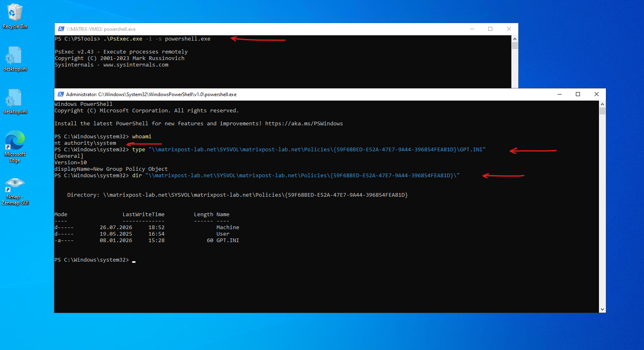Maximize the MATRIX-VM03 PowerShell window
The height and width of the screenshot is (350, 644).
tap(490, 29)
